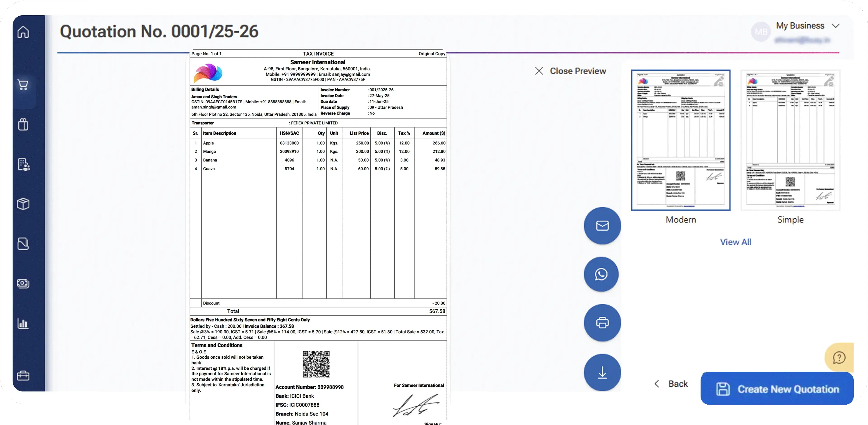Image resolution: width=868 pixels, height=425 pixels.
Task: Expand the My Business dropdown chevron
Action: point(835,26)
